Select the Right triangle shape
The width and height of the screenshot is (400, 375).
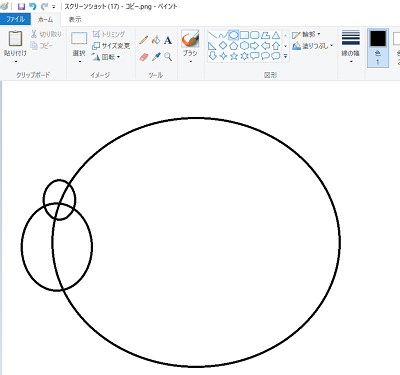(x=212, y=46)
